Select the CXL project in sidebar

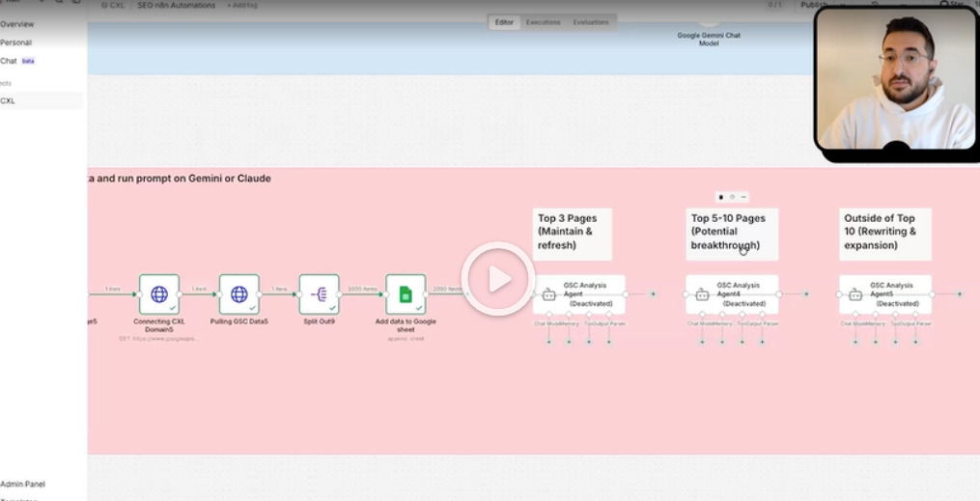(x=42, y=100)
